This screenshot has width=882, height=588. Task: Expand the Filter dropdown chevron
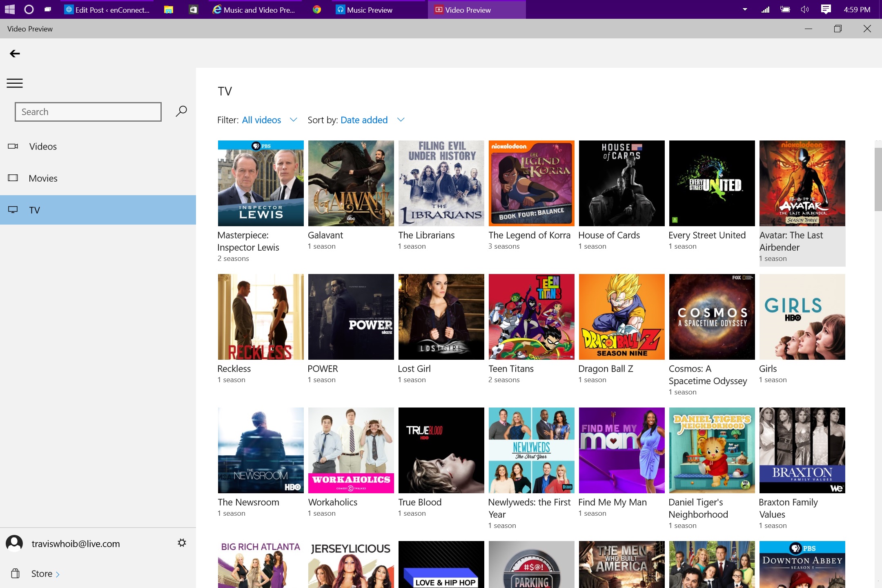point(293,120)
